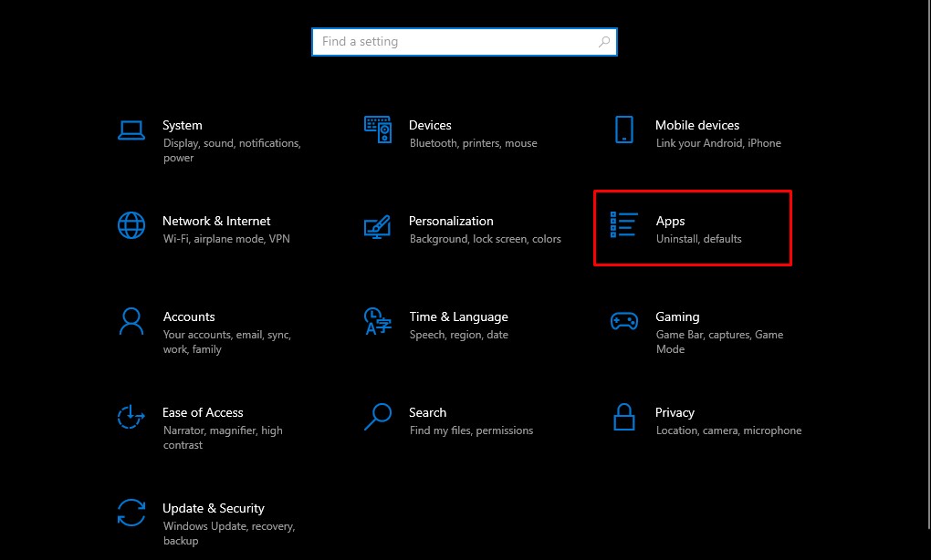
Task: Click the Gaming controller icon
Action: (x=624, y=322)
